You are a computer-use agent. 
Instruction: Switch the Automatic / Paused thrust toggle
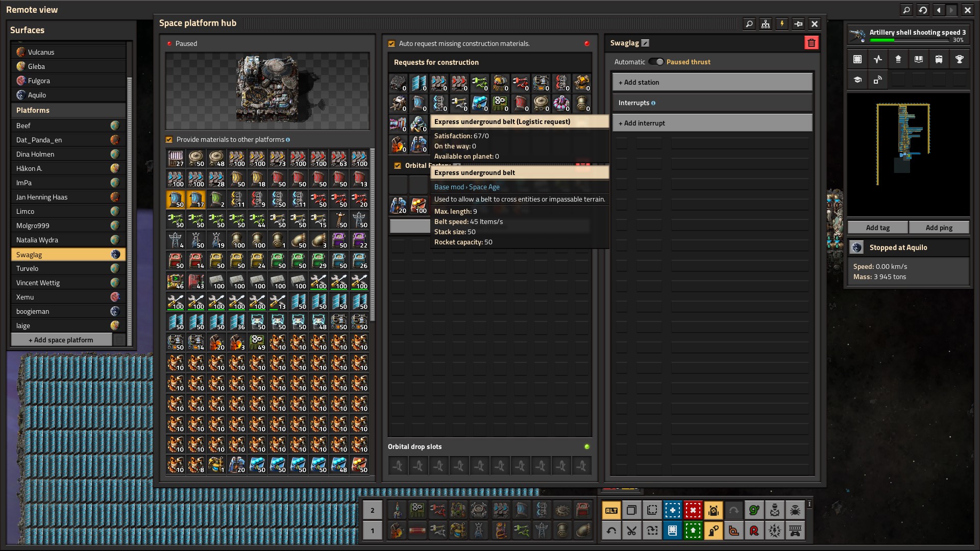(656, 62)
